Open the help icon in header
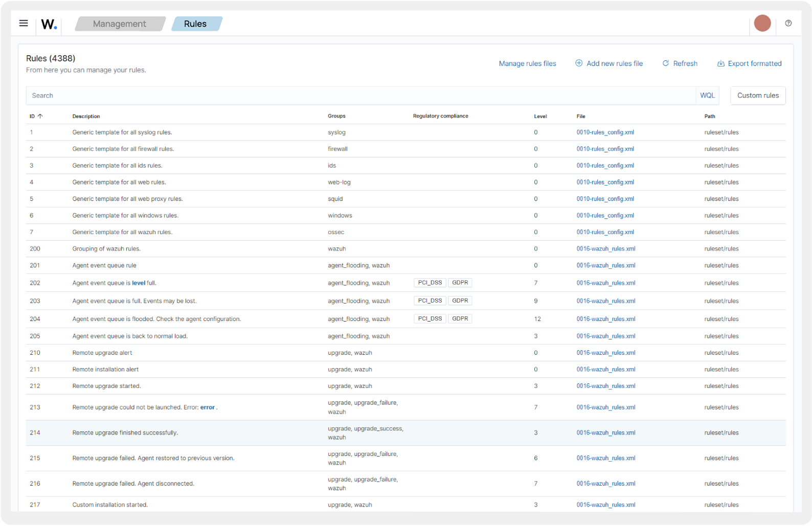 (x=788, y=24)
